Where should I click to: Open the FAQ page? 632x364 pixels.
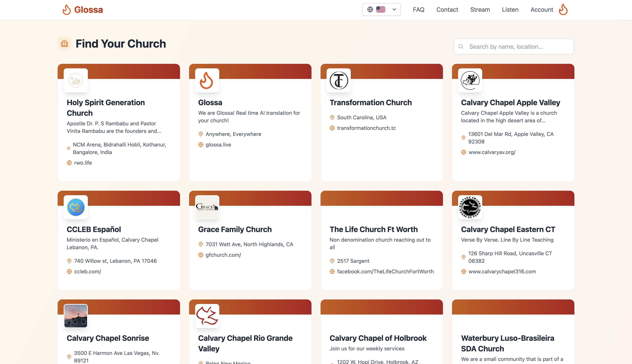pos(418,10)
